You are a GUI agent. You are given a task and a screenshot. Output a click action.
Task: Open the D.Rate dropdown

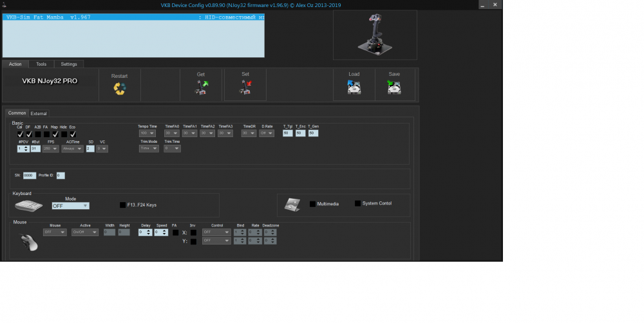[x=267, y=133]
